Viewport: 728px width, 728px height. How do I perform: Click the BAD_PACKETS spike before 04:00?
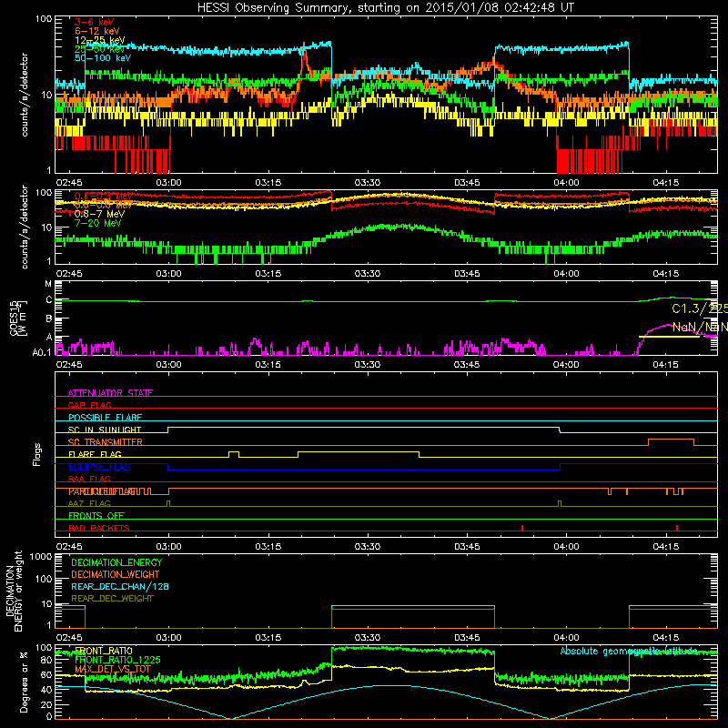click(522, 528)
